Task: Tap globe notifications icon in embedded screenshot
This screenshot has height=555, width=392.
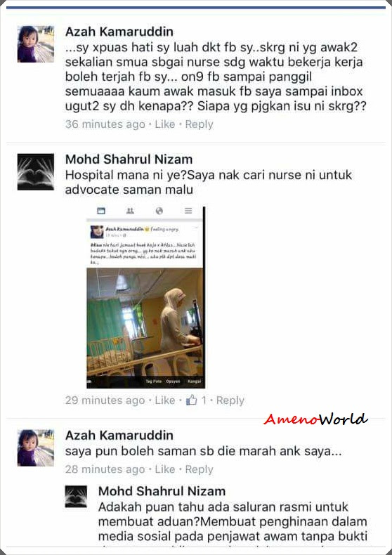Action: point(159,211)
